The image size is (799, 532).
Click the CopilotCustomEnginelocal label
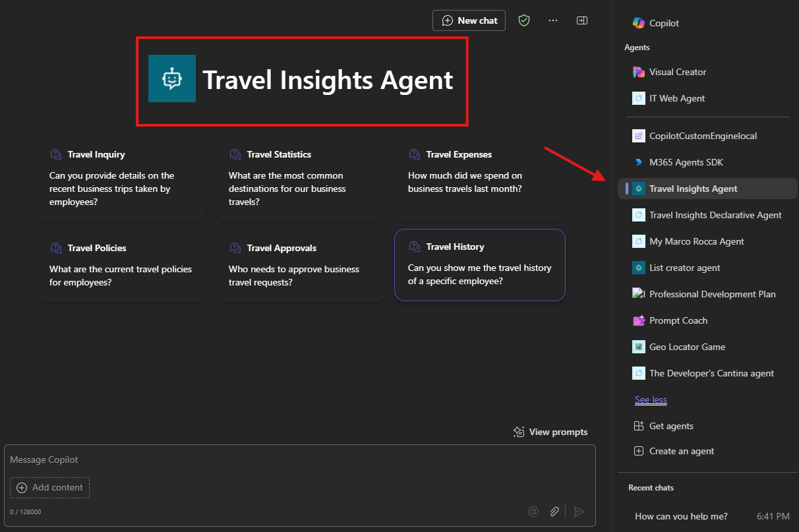(x=703, y=136)
